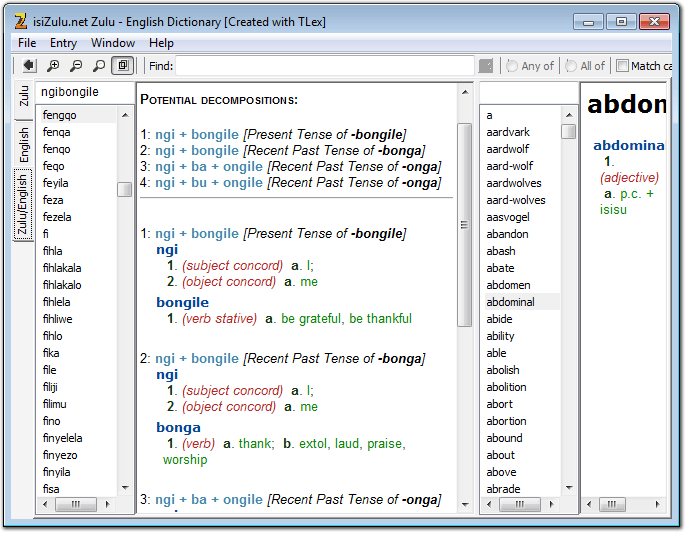Click the isiZulu.net Z application icon
Image resolution: width=687 pixels, height=534 pixels.
coord(20,21)
